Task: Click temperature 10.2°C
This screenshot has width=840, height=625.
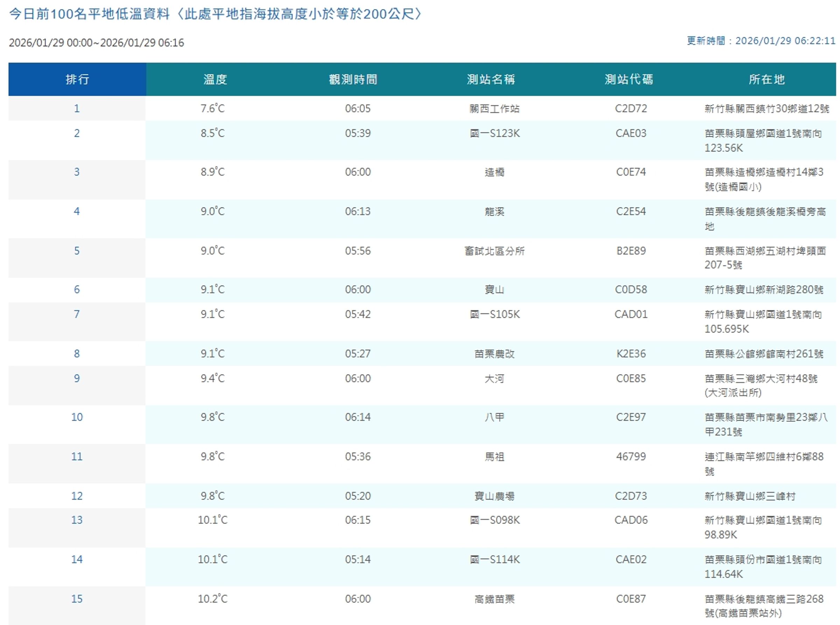Action: click(x=212, y=599)
